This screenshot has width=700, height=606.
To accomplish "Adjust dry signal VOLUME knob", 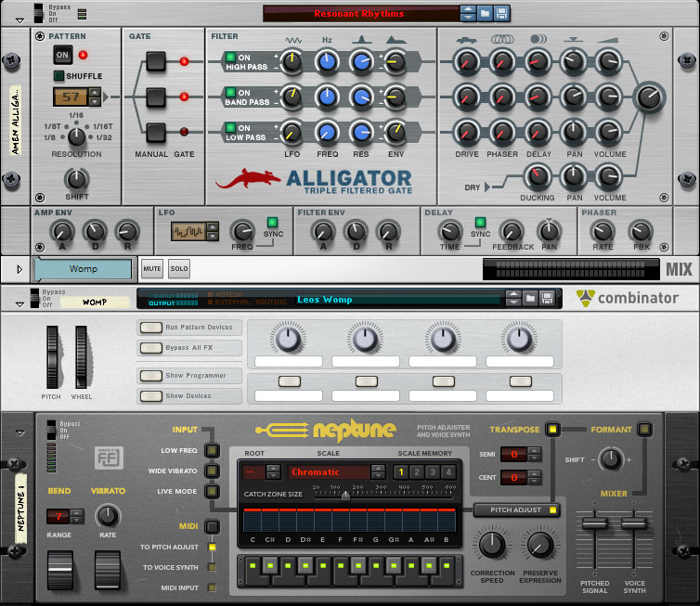I will point(609,176).
